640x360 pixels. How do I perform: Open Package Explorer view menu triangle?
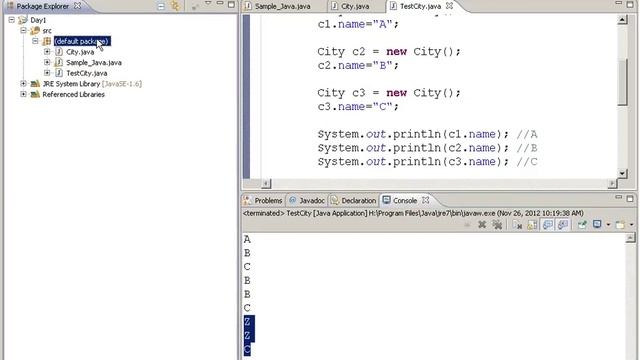[208, 4]
